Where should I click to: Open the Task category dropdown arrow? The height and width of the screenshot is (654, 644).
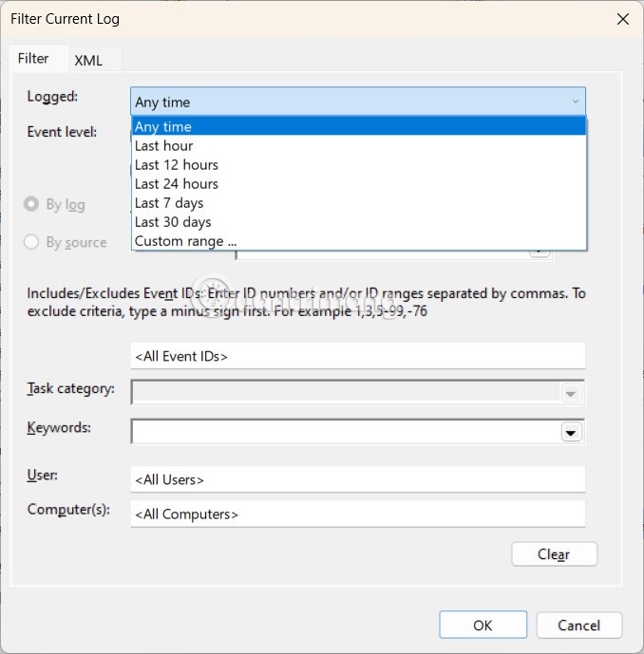point(571,393)
